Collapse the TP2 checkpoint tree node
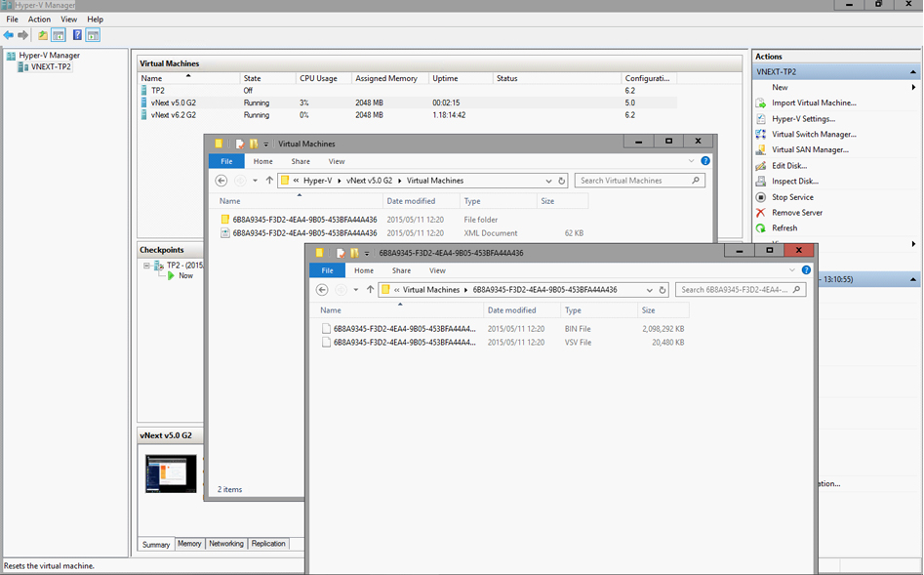The width and height of the screenshot is (924, 575). tap(146, 266)
